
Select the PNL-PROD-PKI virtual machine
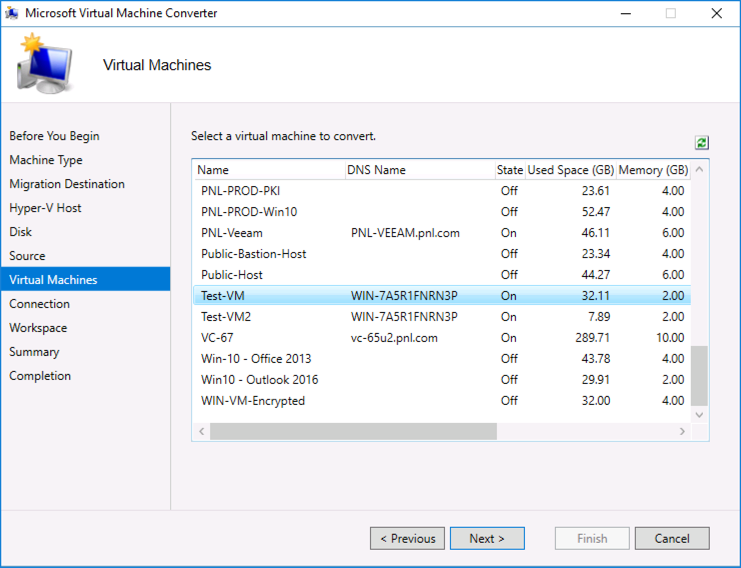tap(442, 191)
